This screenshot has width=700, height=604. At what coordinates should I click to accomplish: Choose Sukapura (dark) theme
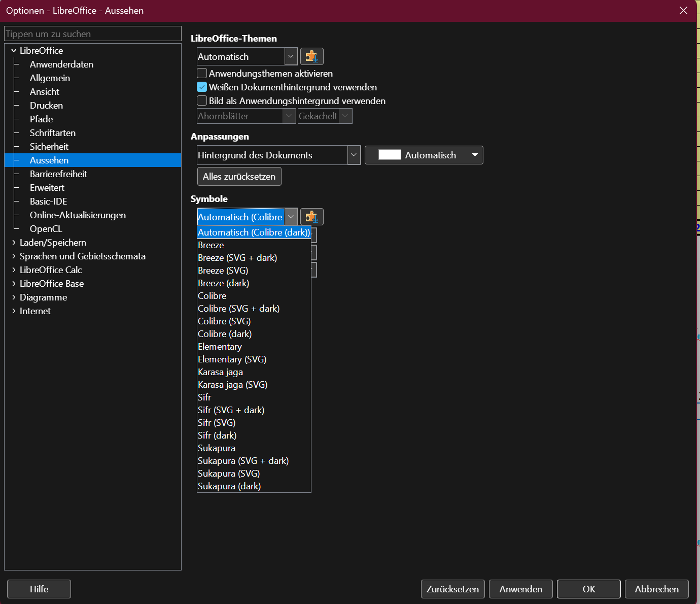[x=254, y=486]
